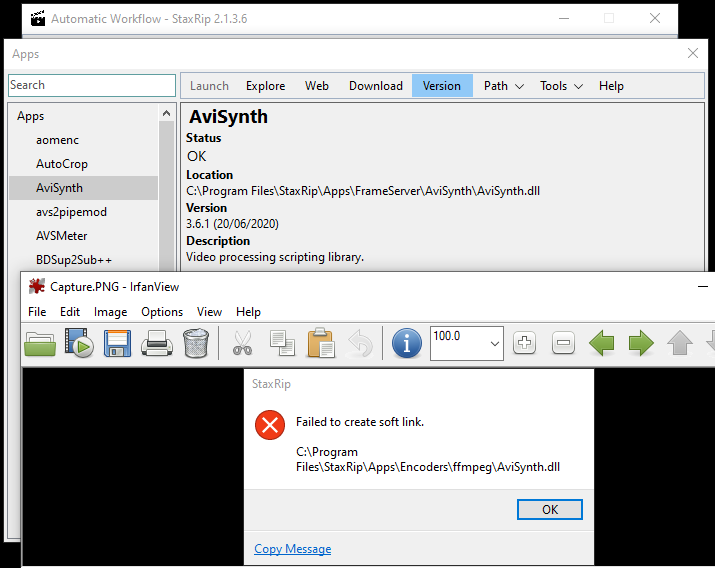Click Web in the Apps toolbar
Screen dimensions: 715x568
(x=317, y=86)
